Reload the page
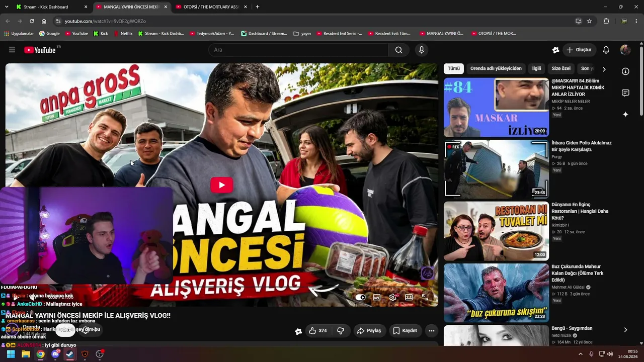 [x=32, y=21]
